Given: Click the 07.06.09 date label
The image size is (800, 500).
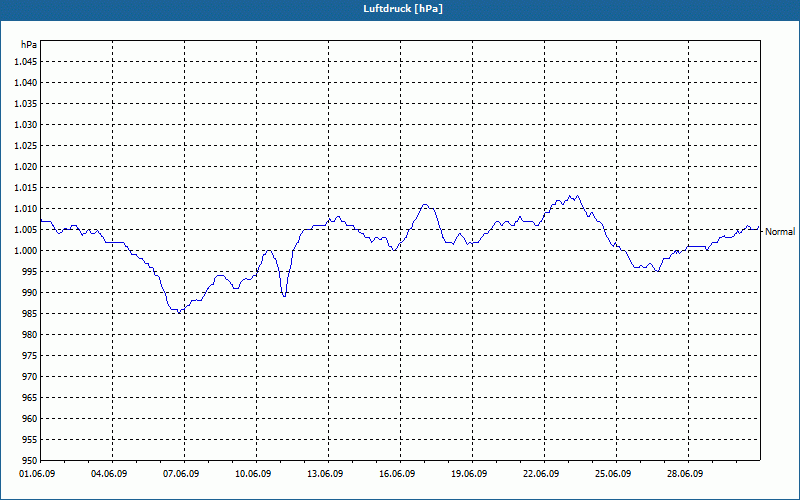Looking at the screenshot, I should click(x=181, y=474).
